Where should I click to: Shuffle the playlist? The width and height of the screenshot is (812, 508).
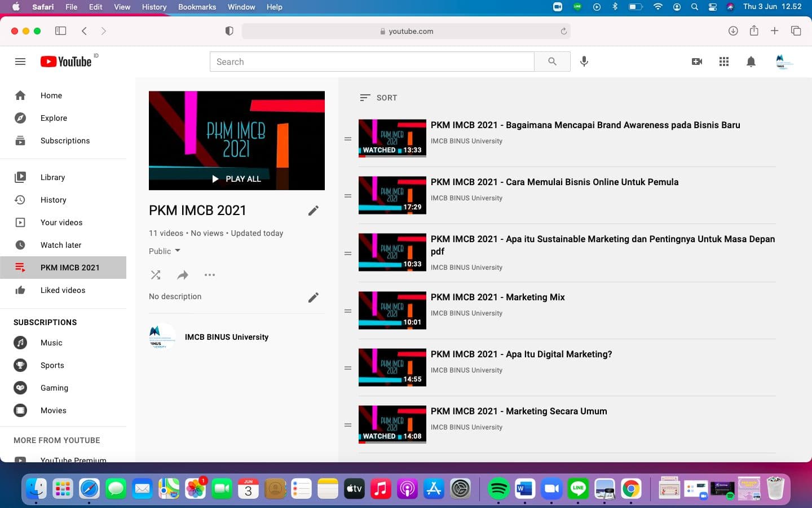156,275
